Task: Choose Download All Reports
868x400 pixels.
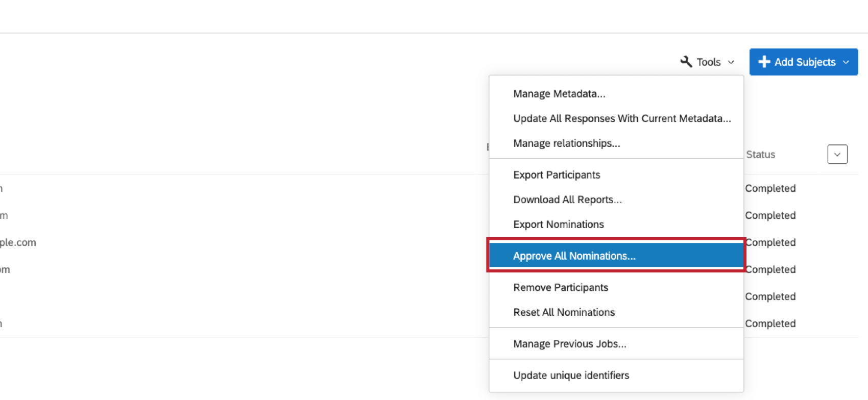Action: (x=567, y=199)
